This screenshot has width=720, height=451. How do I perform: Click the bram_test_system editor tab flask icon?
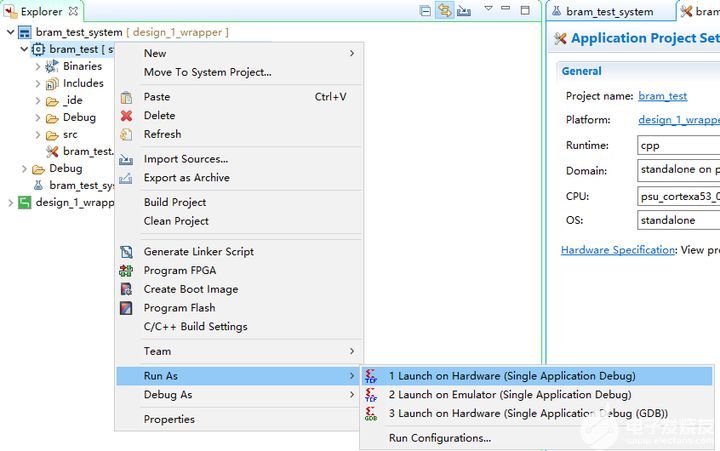coord(557,11)
